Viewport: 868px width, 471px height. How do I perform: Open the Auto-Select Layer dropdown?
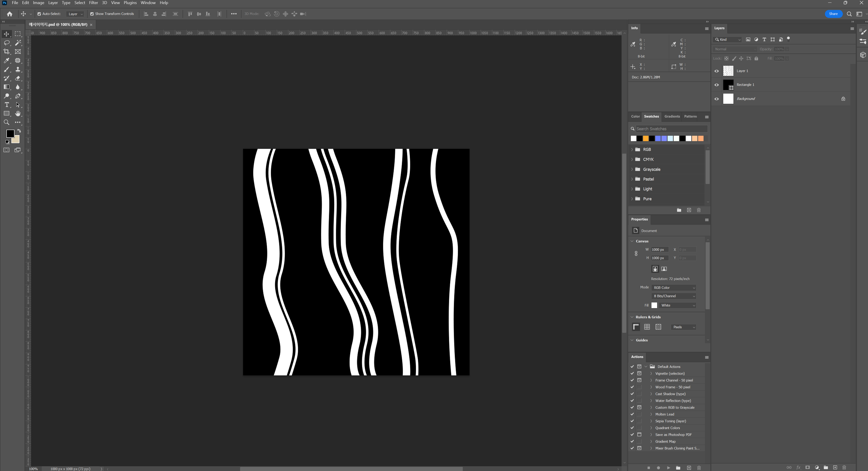[75, 14]
